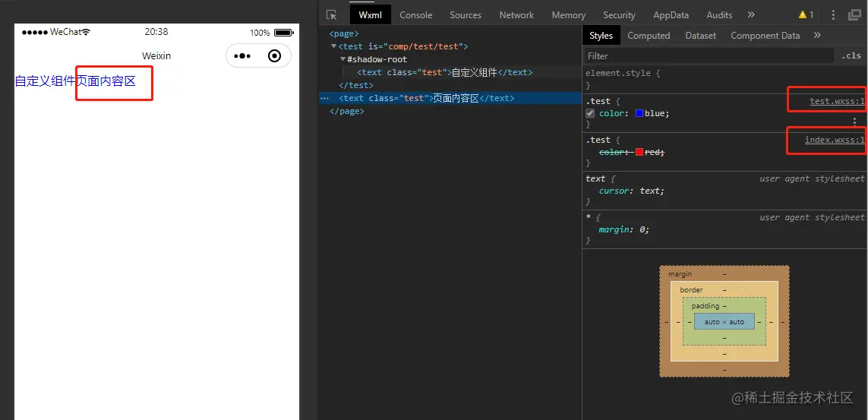
Task: Toggle the .cls class editor button
Action: pyautogui.click(x=851, y=56)
